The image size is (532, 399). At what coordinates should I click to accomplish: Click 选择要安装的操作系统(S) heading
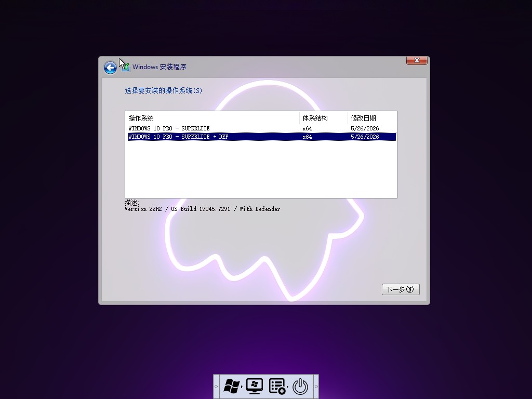coord(163,90)
